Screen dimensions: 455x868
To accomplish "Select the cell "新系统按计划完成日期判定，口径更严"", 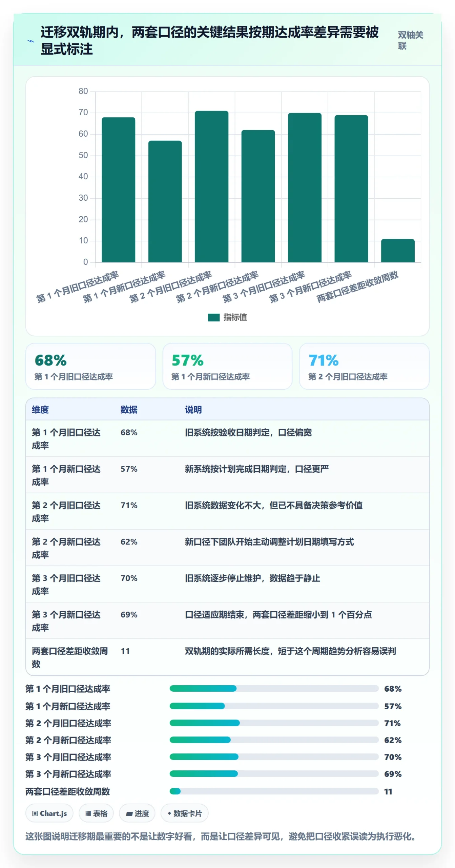I will pyautogui.click(x=257, y=469).
